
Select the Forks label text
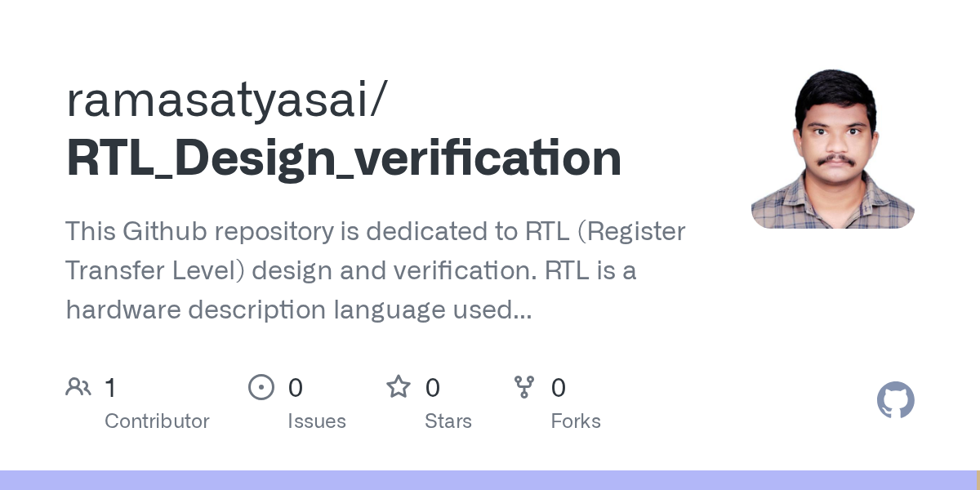coord(576,421)
